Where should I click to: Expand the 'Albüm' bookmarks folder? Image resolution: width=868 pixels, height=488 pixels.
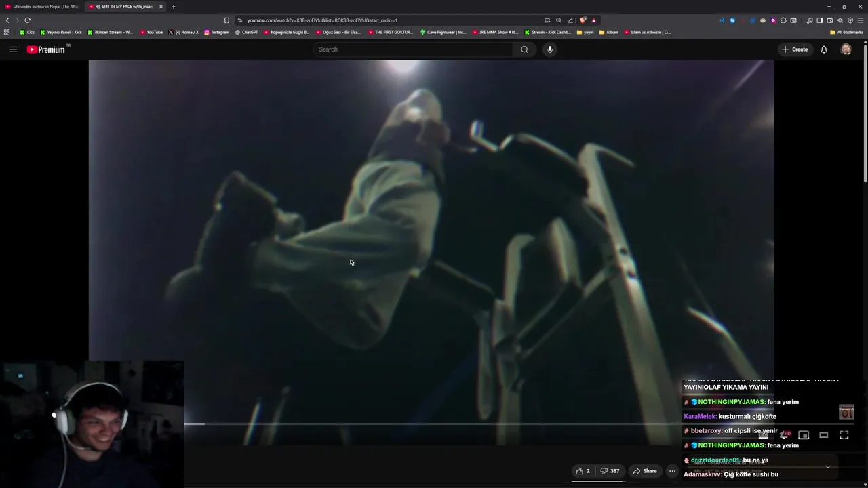[x=609, y=32]
